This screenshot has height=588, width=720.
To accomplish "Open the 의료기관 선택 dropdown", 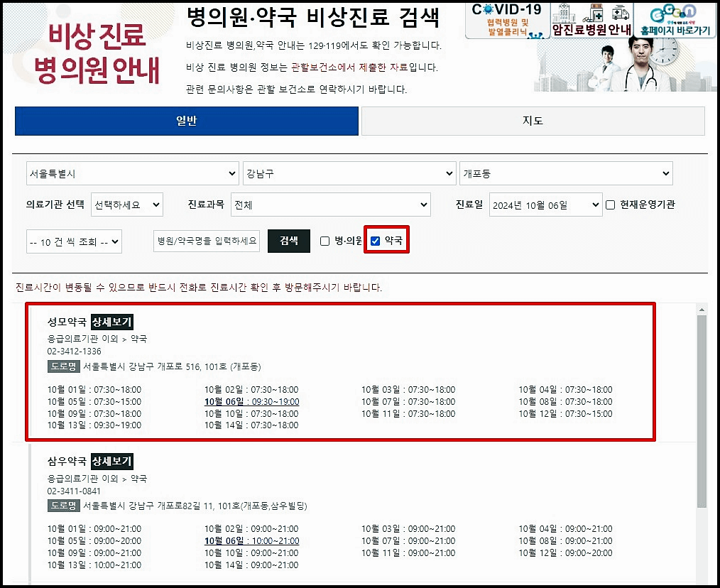I will click(x=126, y=204).
